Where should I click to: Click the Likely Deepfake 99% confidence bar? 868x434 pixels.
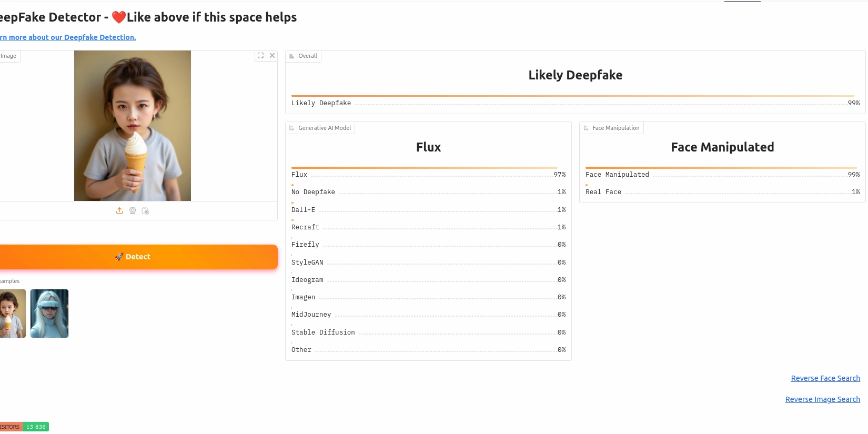coord(572,96)
